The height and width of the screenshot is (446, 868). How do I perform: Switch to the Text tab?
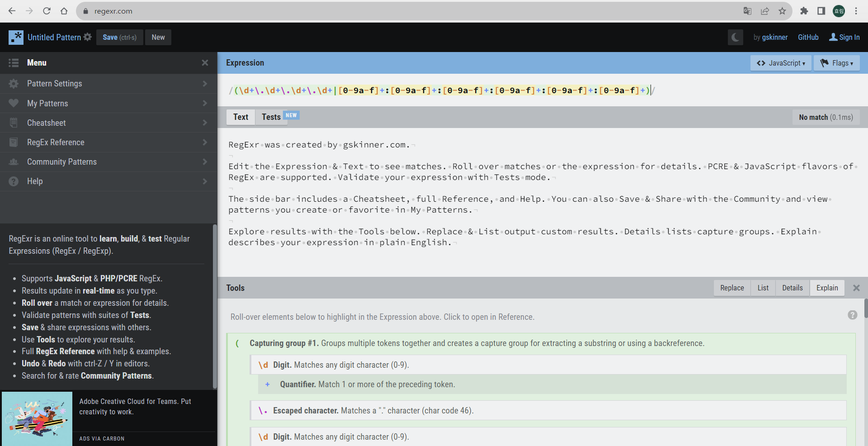coord(241,117)
